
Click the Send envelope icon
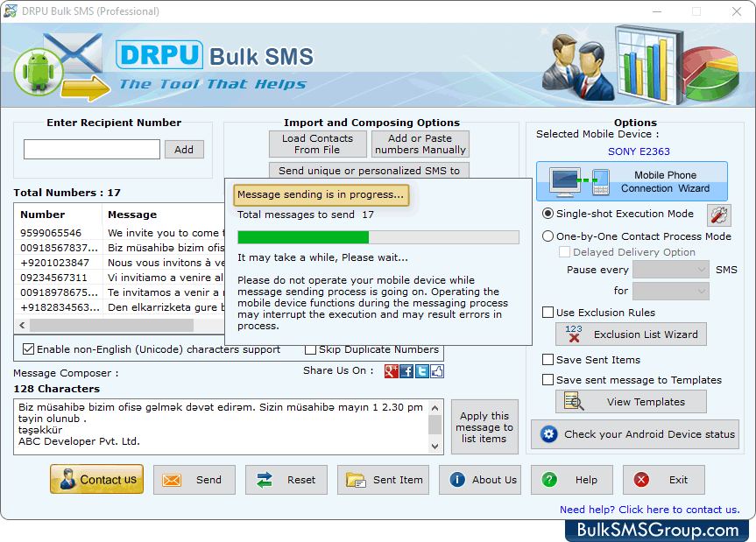[173, 480]
